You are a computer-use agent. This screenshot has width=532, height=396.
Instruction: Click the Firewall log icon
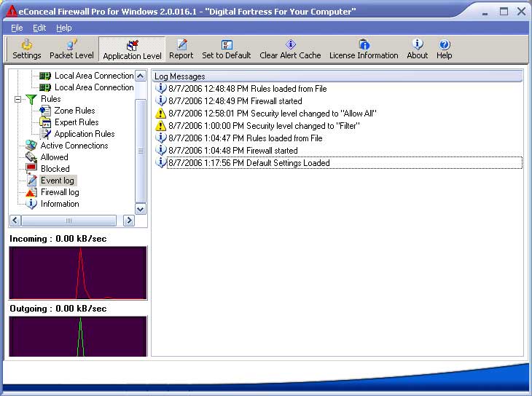coord(31,192)
